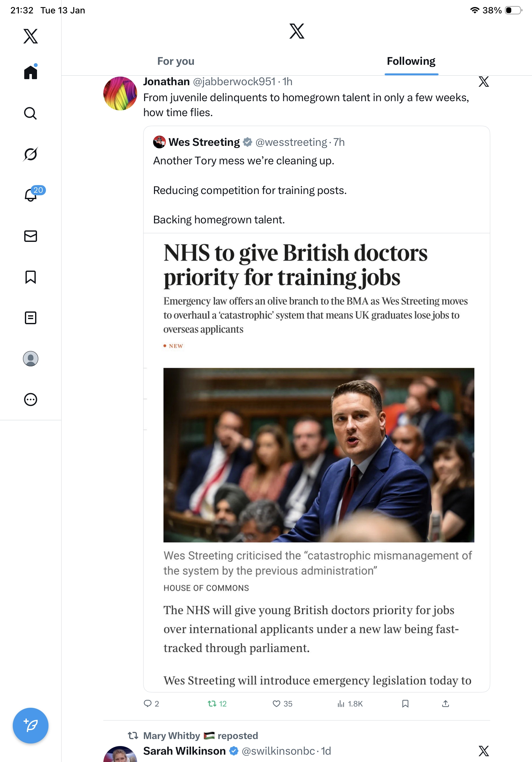Like Jonathan's post with the heart

(282, 704)
